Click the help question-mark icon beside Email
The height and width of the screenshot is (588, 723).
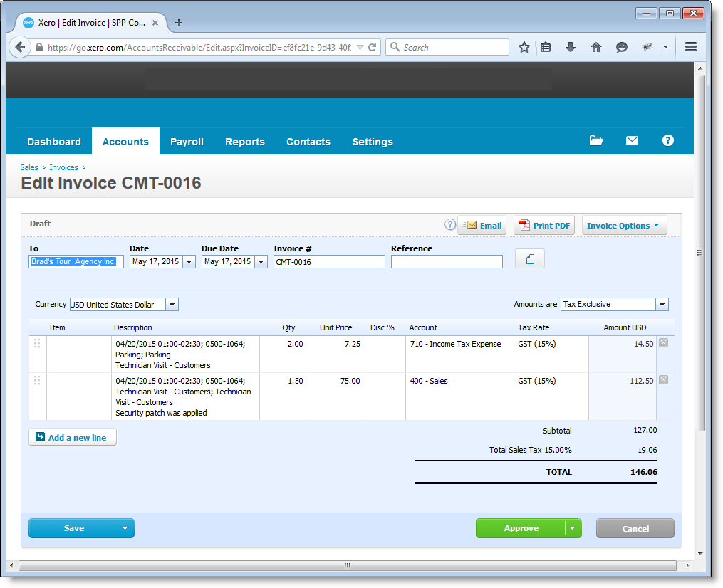tap(450, 224)
